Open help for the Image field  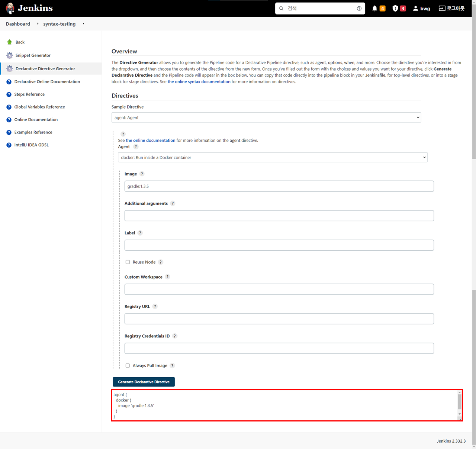click(x=142, y=174)
